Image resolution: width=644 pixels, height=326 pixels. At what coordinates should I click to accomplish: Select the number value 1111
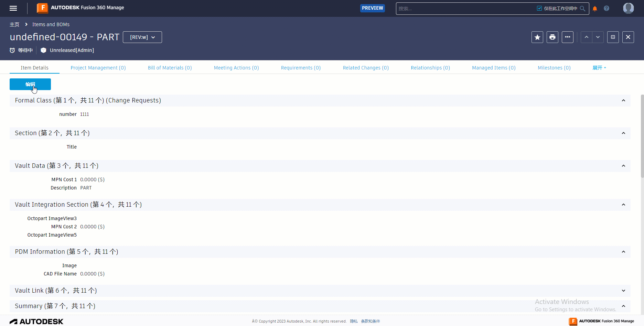pos(85,114)
